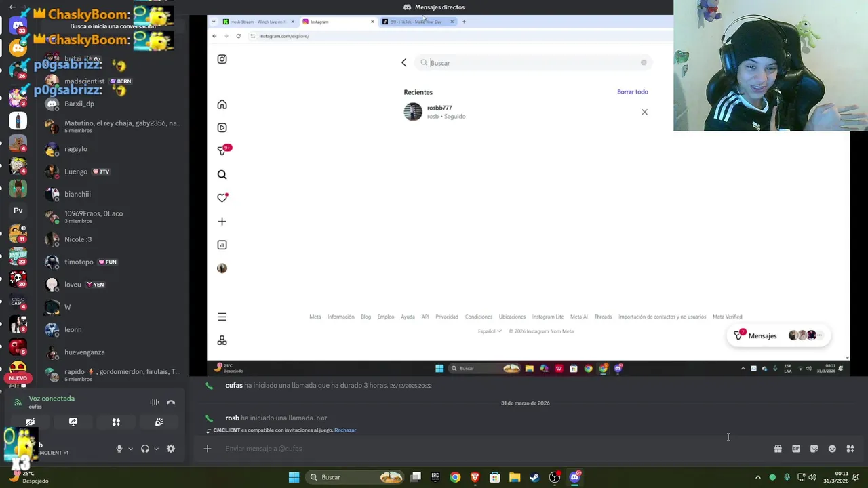Open Discord message attachment plus button
Viewport: 868px width, 488px height.
click(208, 449)
